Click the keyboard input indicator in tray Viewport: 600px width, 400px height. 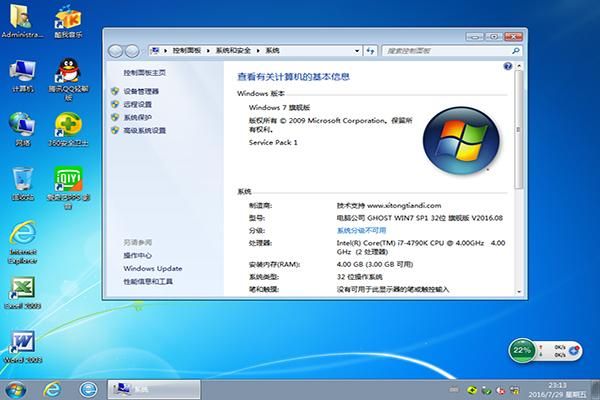[x=454, y=390]
